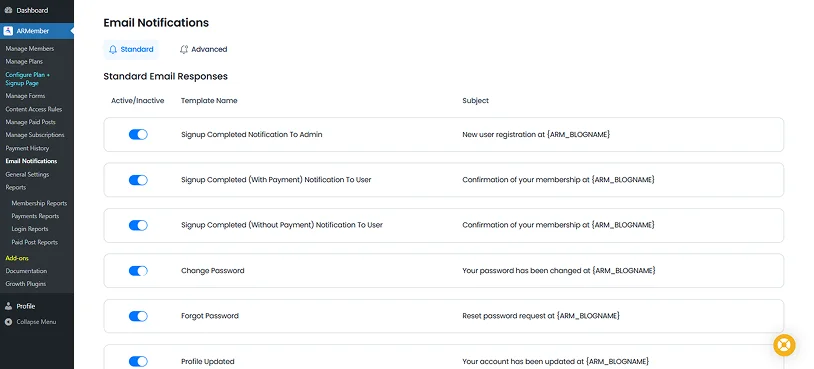Click the Profile user icon
The width and height of the screenshot is (814, 369).
tap(8, 306)
